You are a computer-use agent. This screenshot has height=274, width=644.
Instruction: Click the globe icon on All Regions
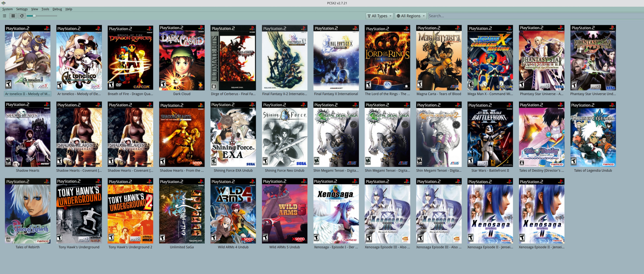coord(398,16)
